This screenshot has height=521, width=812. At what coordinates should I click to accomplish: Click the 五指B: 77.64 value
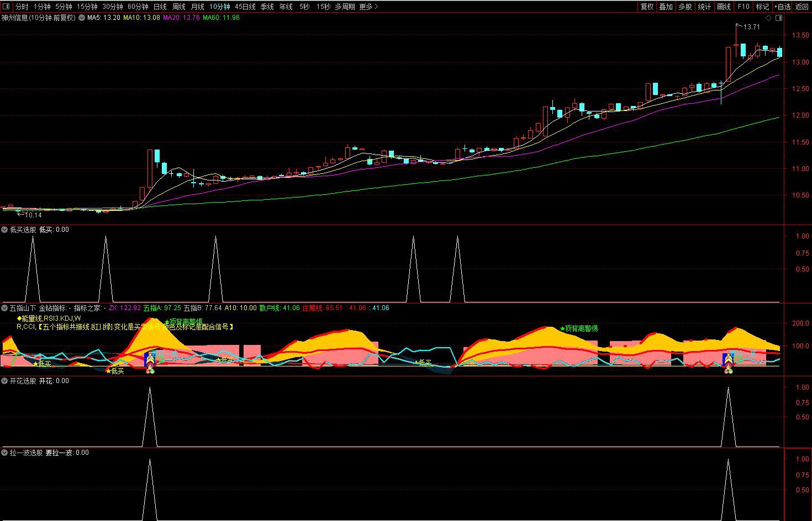click(x=203, y=308)
